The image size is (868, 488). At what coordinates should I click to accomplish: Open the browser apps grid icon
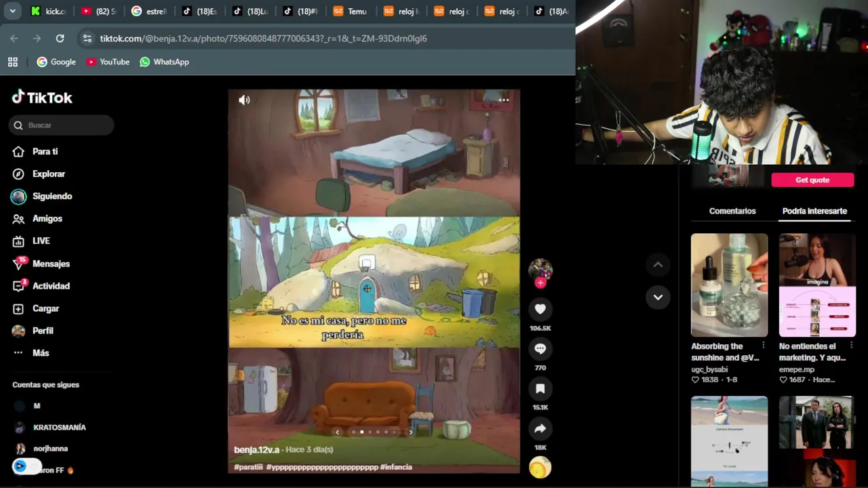[x=12, y=62]
